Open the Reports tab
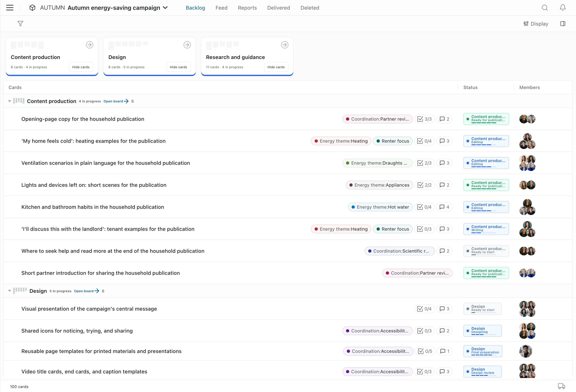This screenshot has height=392, width=576. (247, 8)
